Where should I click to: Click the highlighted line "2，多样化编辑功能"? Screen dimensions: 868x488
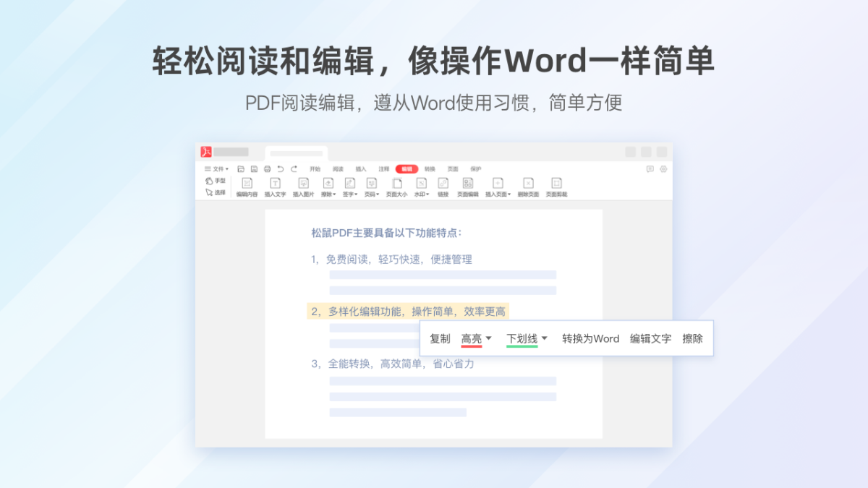pos(408,312)
